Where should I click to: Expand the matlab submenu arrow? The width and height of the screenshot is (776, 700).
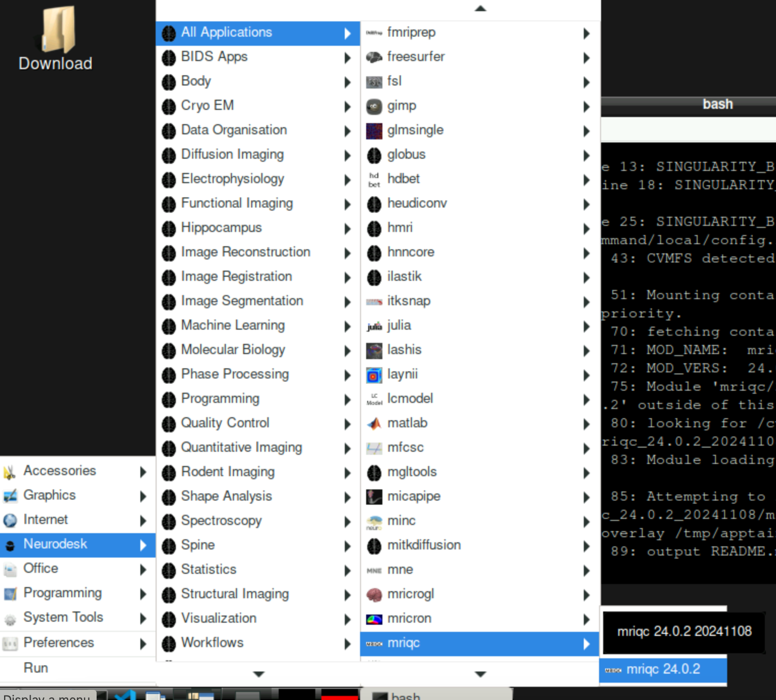(x=586, y=424)
